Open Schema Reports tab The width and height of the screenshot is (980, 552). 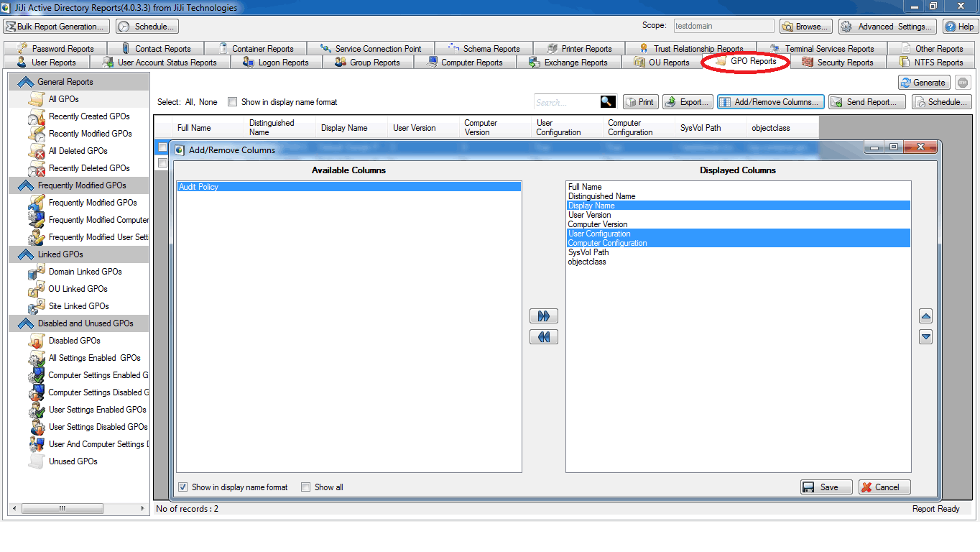(485, 49)
